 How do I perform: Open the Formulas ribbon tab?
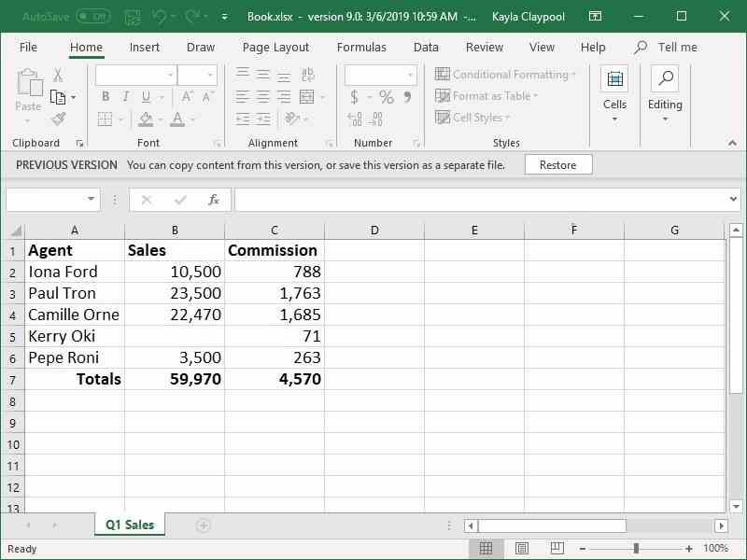[361, 48]
